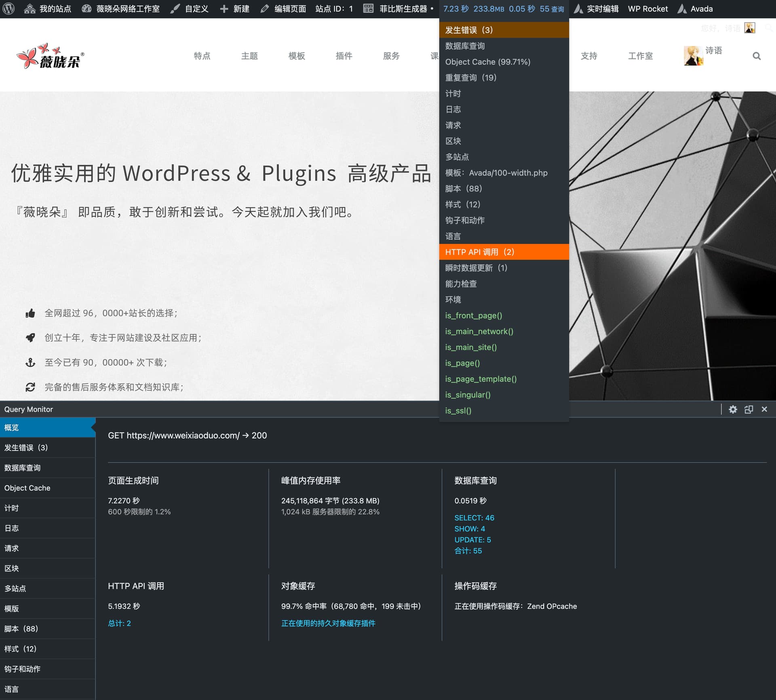Click the WordPress logo icon in admin bar

tap(9, 8)
